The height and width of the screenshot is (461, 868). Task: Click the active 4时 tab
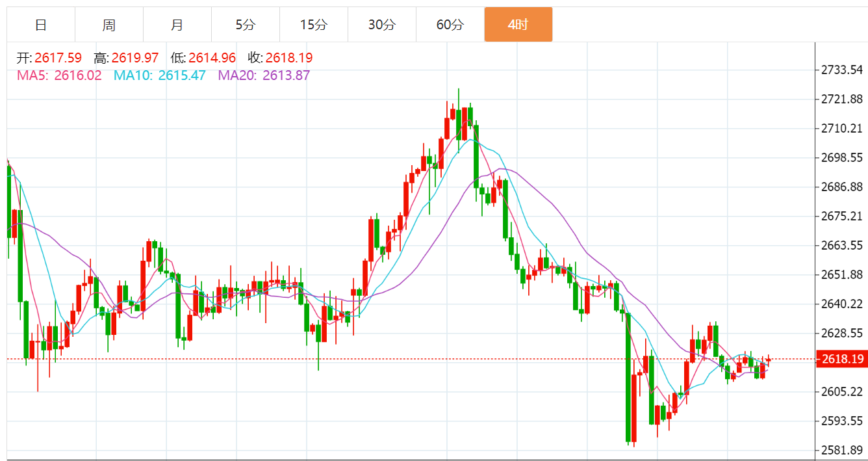pos(518,25)
